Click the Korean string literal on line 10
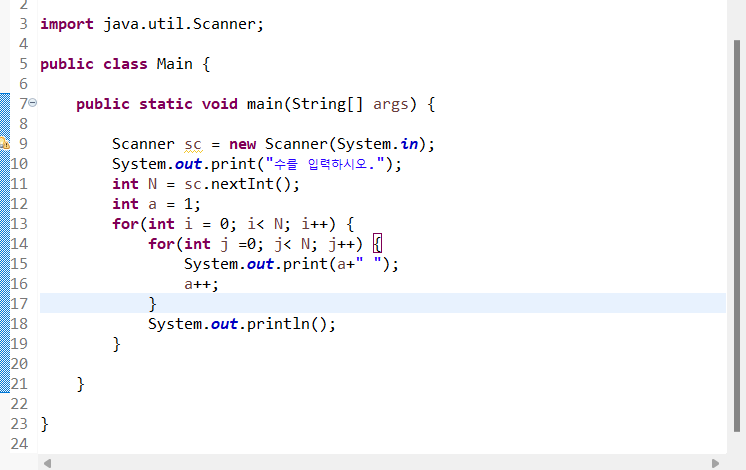This screenshot has height=470, width=746. (325, 164)
